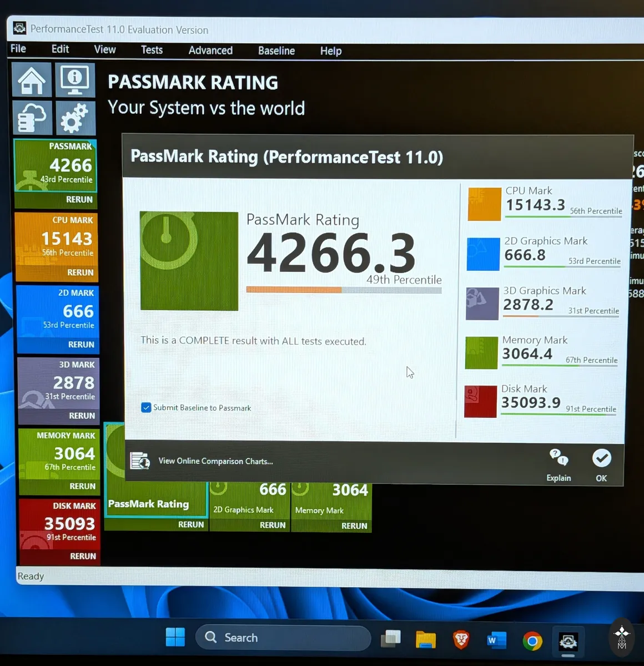Screen dimensions: 644x666
Task: Open the Windows Start menu
Action: click(x=175, y=637)
